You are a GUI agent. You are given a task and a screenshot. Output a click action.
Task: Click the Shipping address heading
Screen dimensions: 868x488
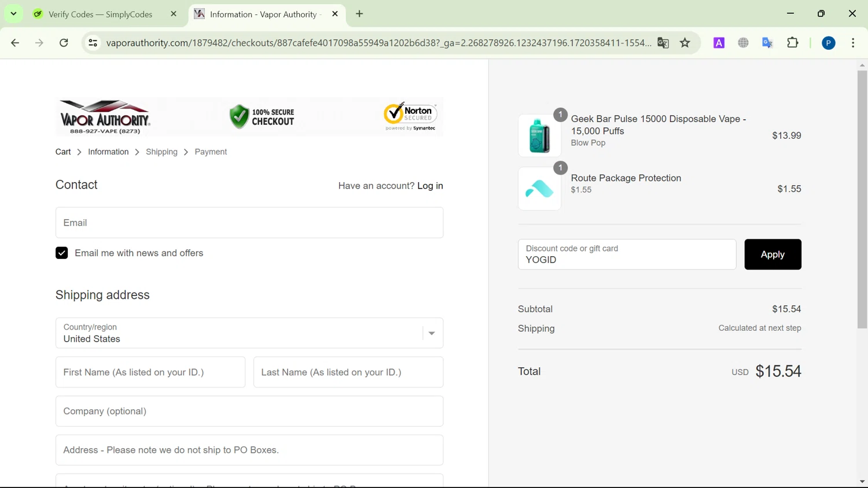[x=102, y=295]
